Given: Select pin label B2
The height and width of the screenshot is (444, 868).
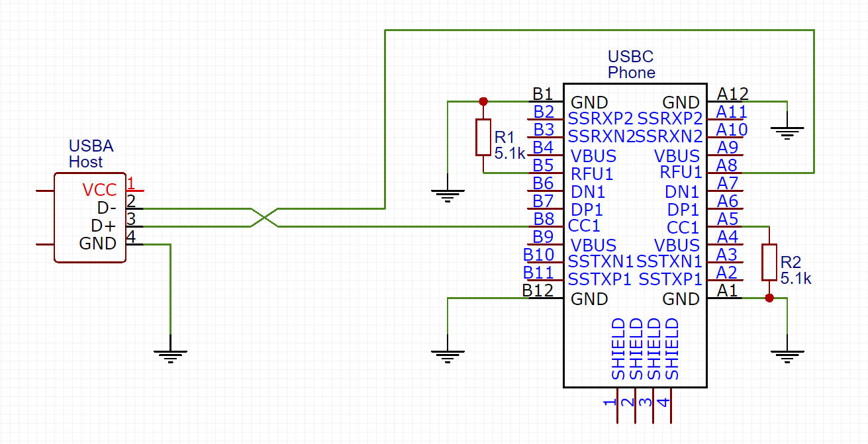Looking at the screenshot, I should pyautogui.click(x=544, y=111).
